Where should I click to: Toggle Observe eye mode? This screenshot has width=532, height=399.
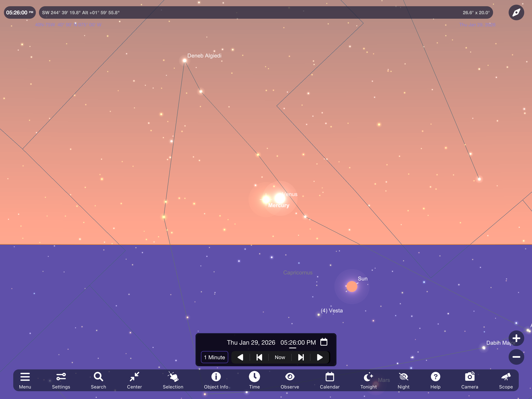point(290,380)
